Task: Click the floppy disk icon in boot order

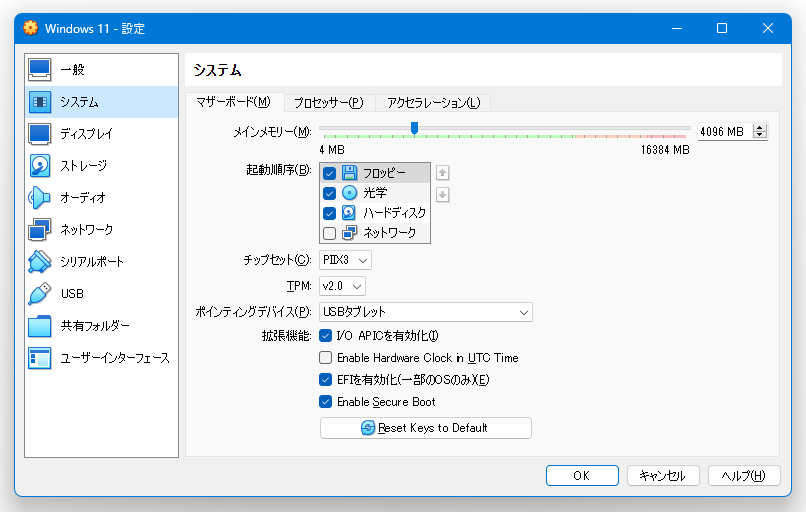Action: 350,173
